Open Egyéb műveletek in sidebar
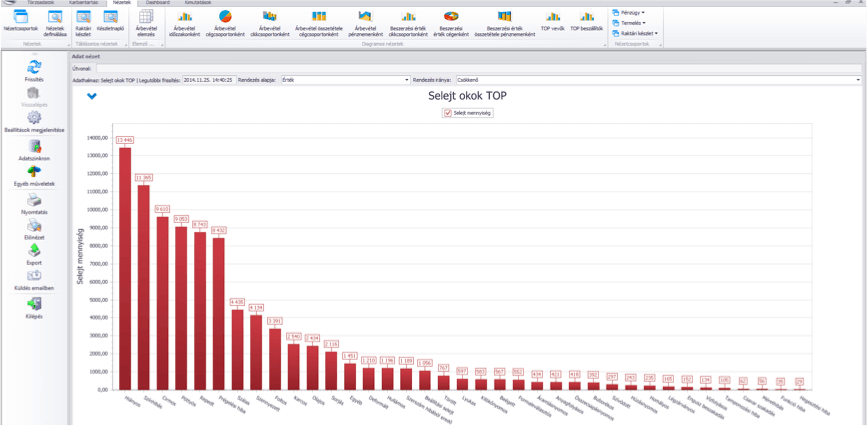 point(34,173)
